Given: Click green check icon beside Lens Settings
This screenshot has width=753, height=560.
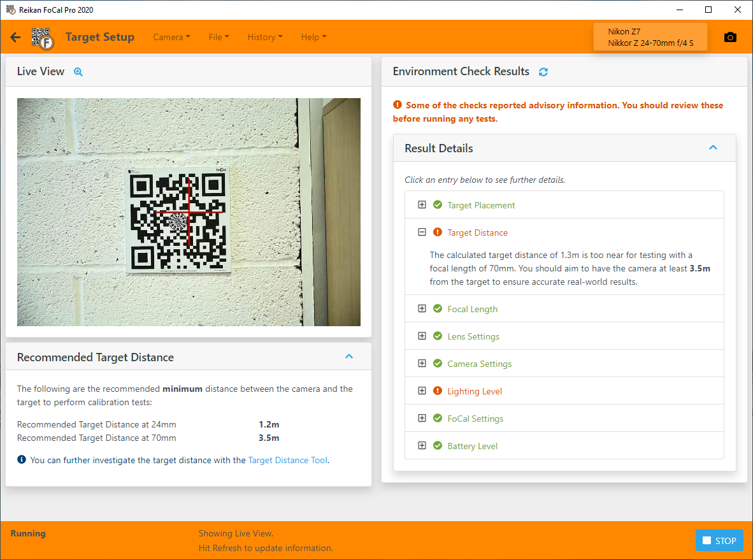Looking at the screenshot, I should (x=438, y=336).
